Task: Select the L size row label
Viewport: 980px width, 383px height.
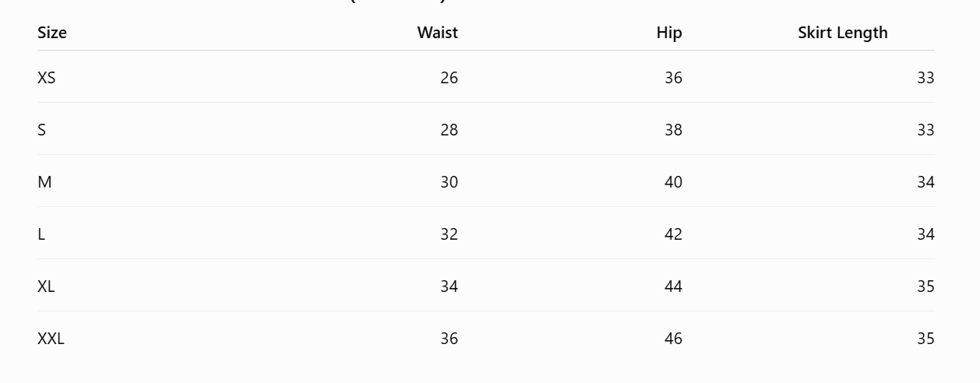Action: (41, 234)
